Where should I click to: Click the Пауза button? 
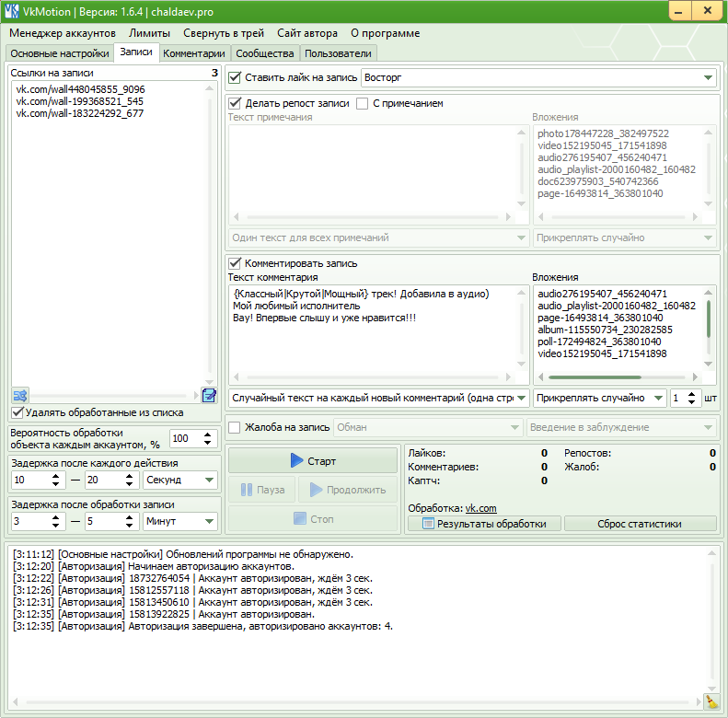pyautogui.click(x=261, y=490)
